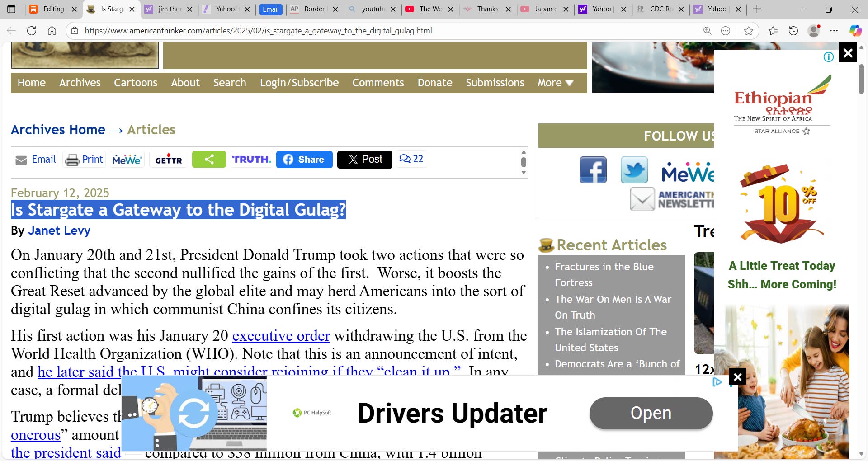Open the browser profile avatar
The height and width of the screenshot is (461, 868).
pyautogui.click(x=814, y=31)
